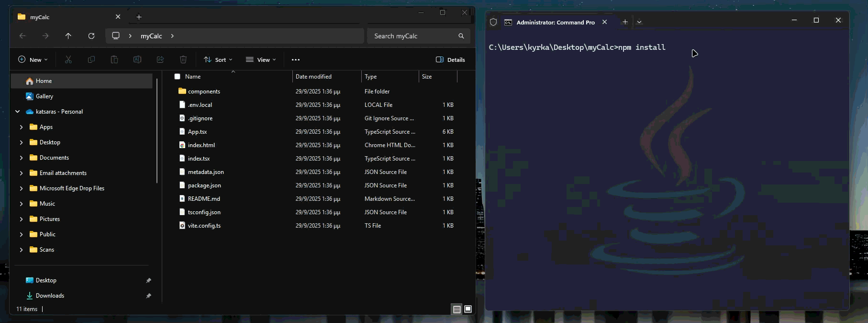Click the Share icon in File Explorer toolbar
Screen dimensions: 868x323
click(x=160, y=59)
